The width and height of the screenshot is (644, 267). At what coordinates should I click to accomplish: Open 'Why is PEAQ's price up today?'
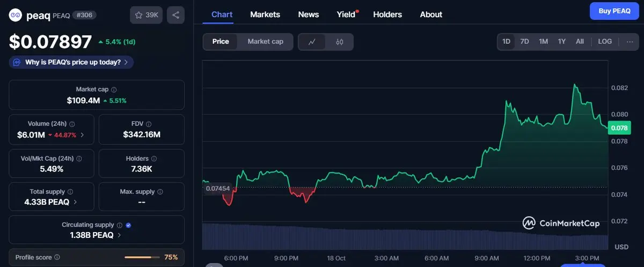click(71, 62)
